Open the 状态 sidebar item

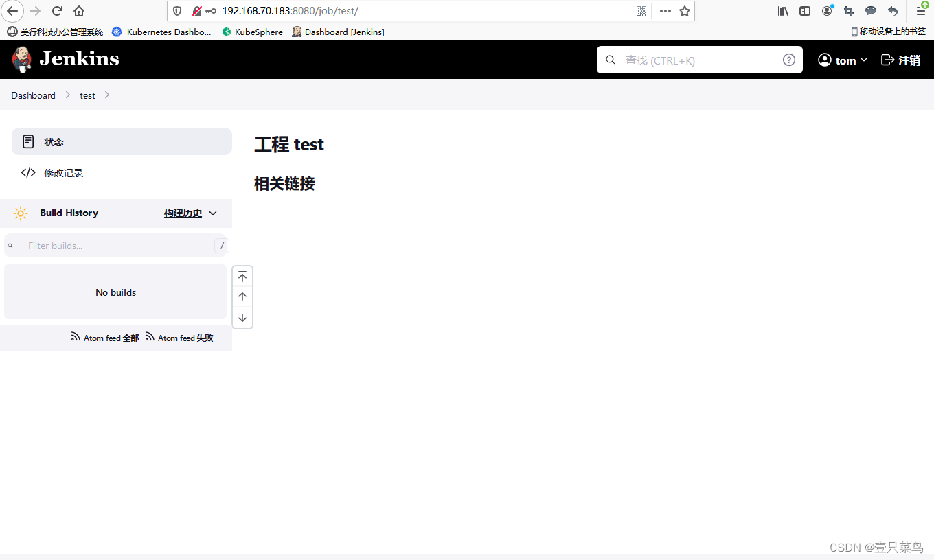122,141
